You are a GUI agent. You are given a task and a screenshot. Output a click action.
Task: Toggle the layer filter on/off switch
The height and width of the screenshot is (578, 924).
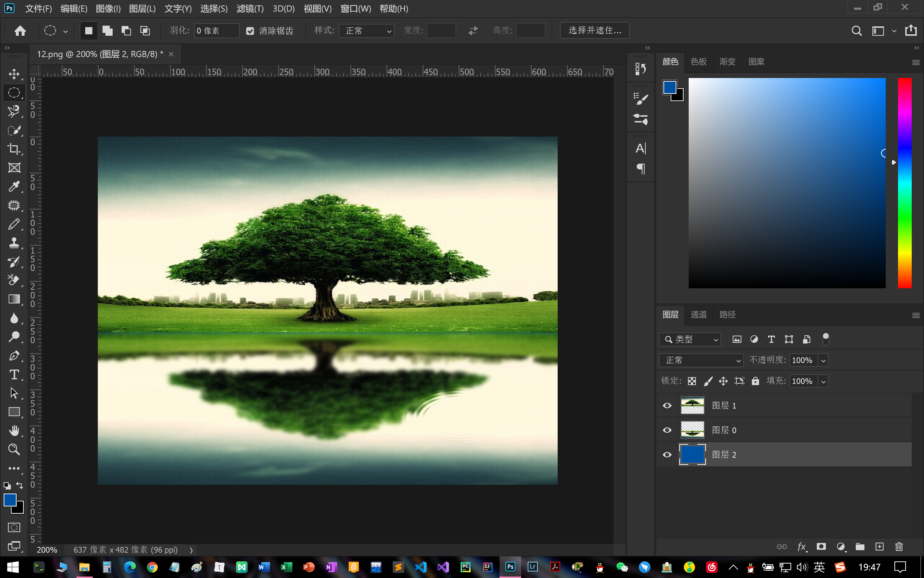825,339
